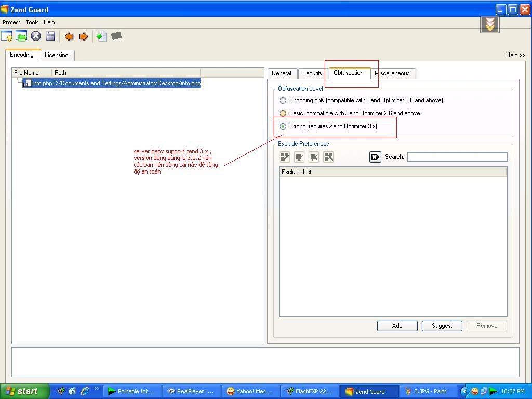Viewport: 532px width, 399px height.
Task: Select Strong obfuscation level
Action: tap(283, 127)
